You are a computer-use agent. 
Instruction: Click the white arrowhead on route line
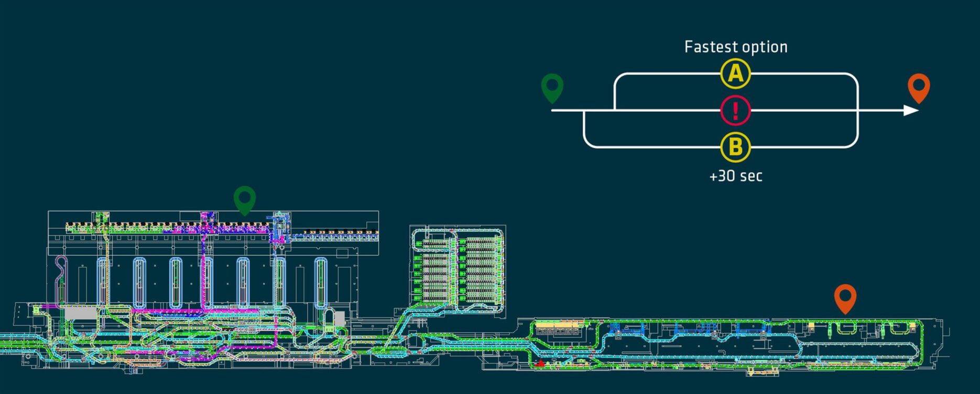(911, 111)
